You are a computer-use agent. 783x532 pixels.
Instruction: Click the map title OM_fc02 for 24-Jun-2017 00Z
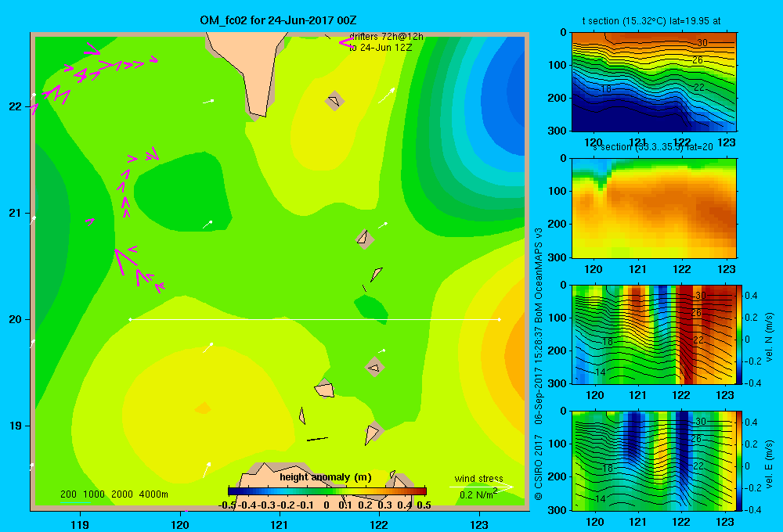pos(278,20)
